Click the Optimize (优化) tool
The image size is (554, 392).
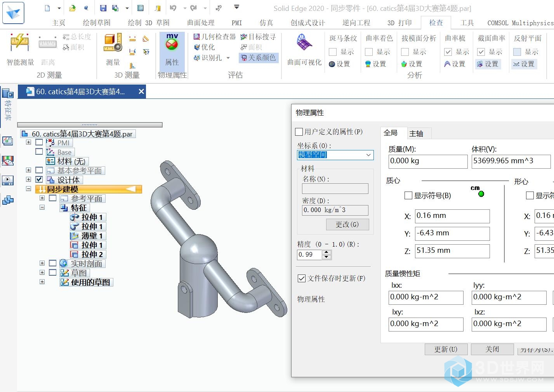[x=204, y=47]
